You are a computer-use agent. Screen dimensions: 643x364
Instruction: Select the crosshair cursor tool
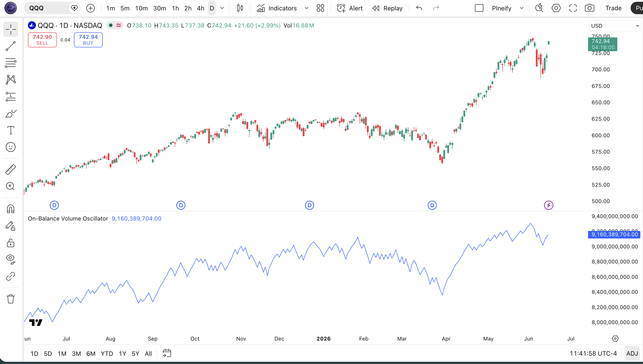pos(10,29)
